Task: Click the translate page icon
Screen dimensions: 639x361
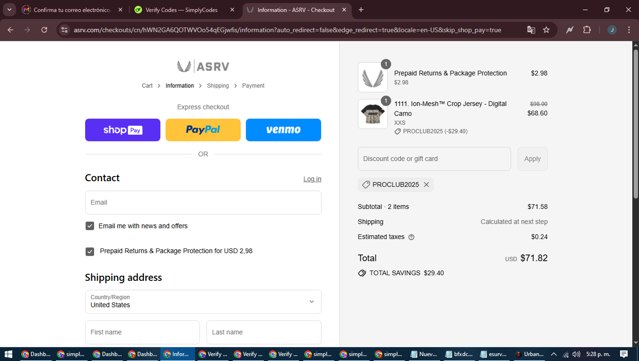Action: coord(531,30)
